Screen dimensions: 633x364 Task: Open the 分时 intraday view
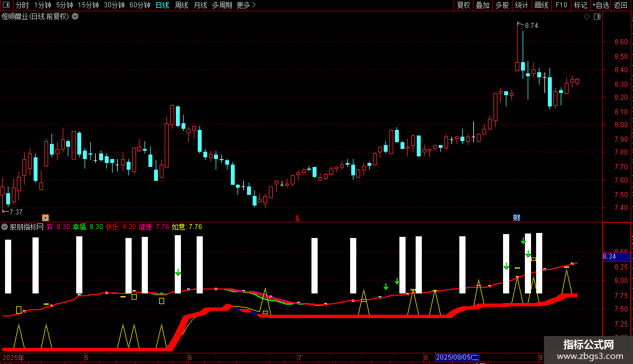(22, 5)
